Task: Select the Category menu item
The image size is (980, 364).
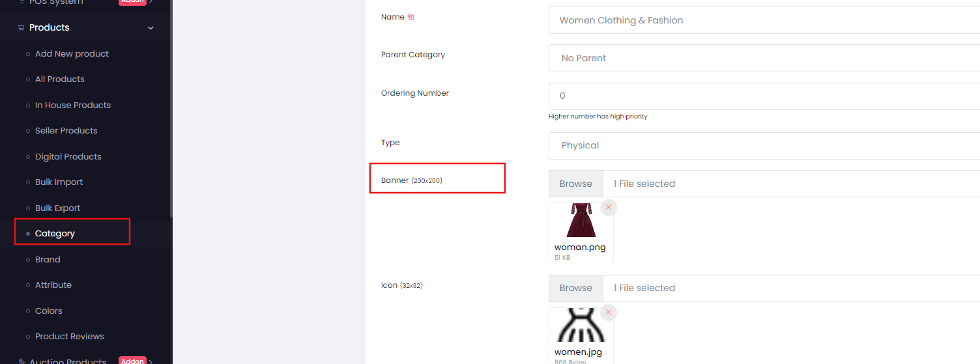Action: click(x=55, y=233)
